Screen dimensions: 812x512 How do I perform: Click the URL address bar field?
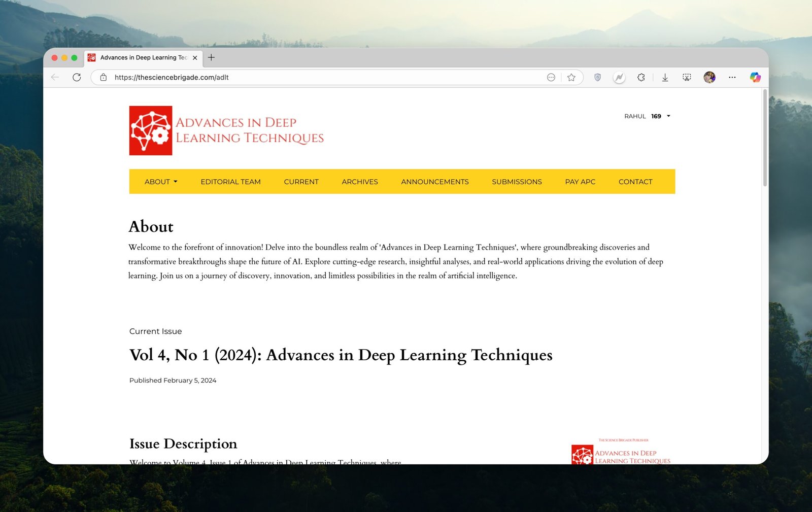pos(325,77)
